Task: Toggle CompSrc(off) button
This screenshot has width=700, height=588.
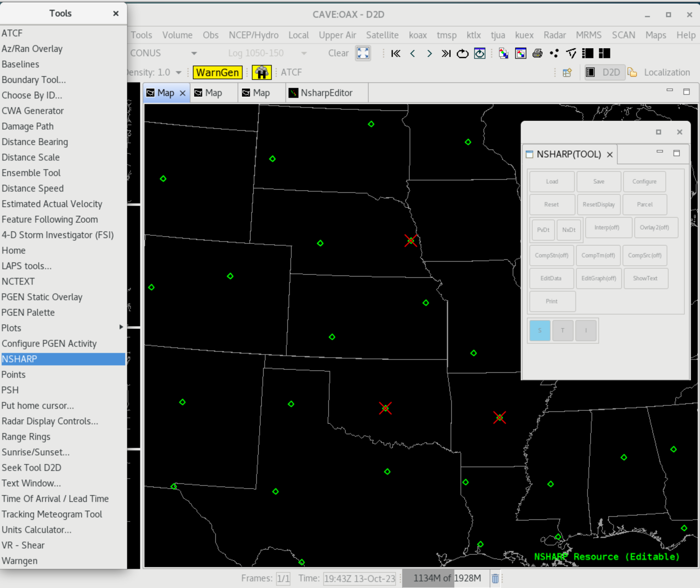Action: 645,255
